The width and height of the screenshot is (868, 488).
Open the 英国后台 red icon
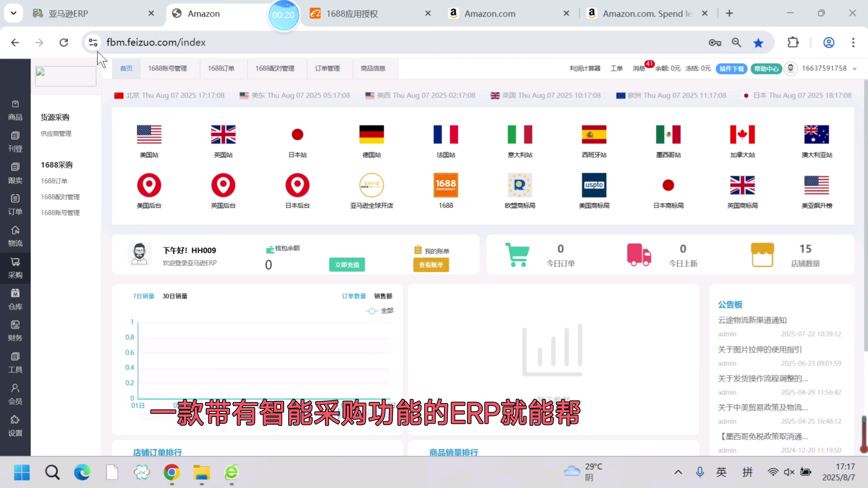coord(223,185)
